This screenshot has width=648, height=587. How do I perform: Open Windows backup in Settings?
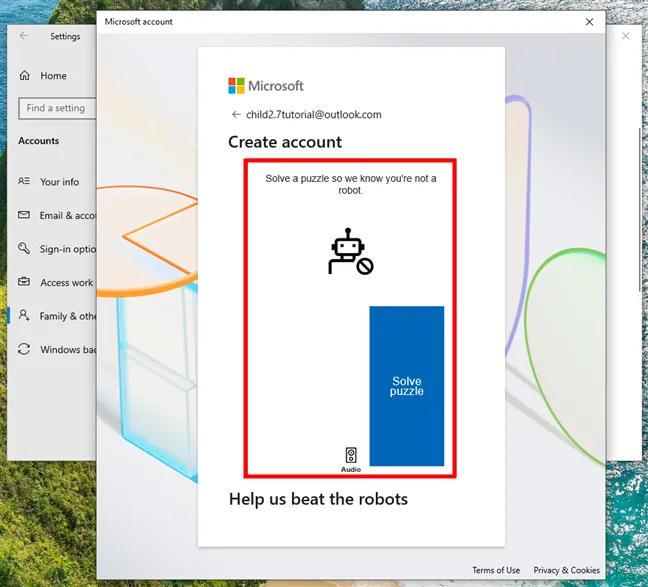[x=52, y=349]
